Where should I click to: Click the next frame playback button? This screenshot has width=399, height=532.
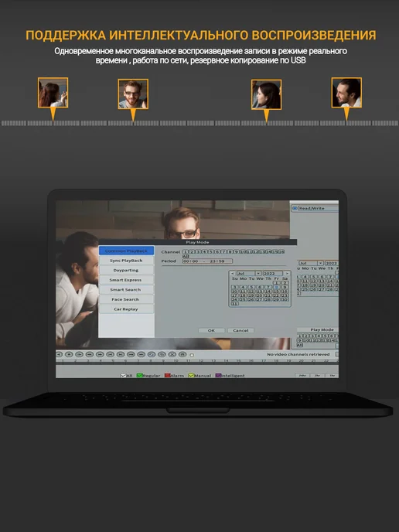(x=121, y=354)
